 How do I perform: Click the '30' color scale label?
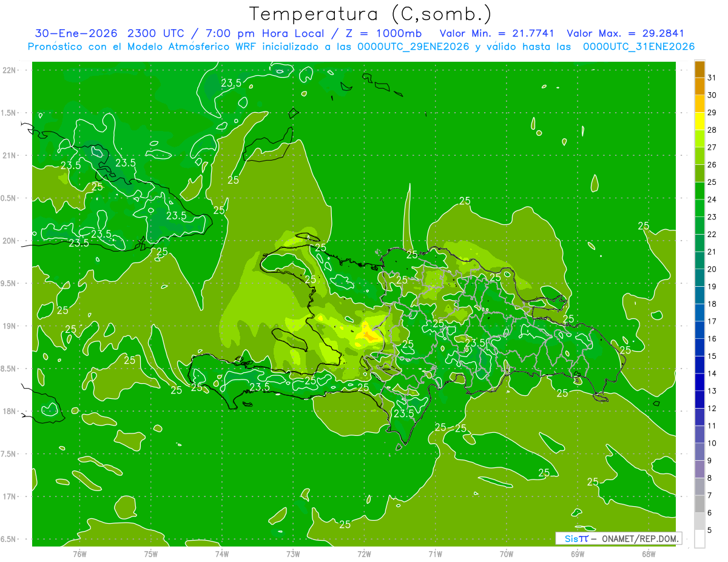tap(712, 95)
